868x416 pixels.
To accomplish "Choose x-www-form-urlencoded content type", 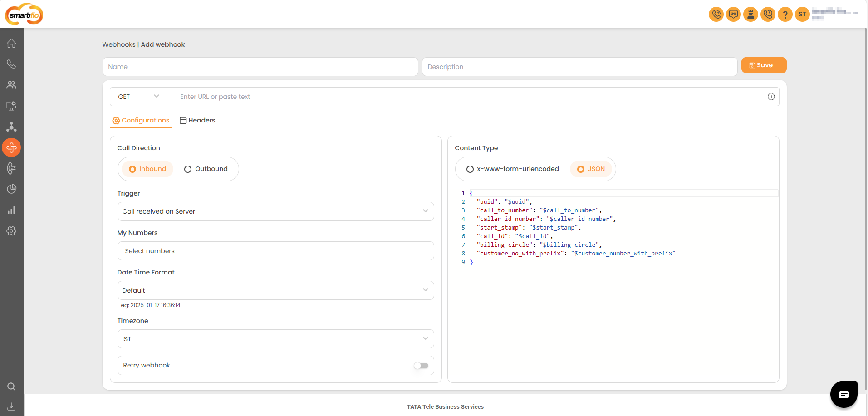I will click(x=512, y=169).
